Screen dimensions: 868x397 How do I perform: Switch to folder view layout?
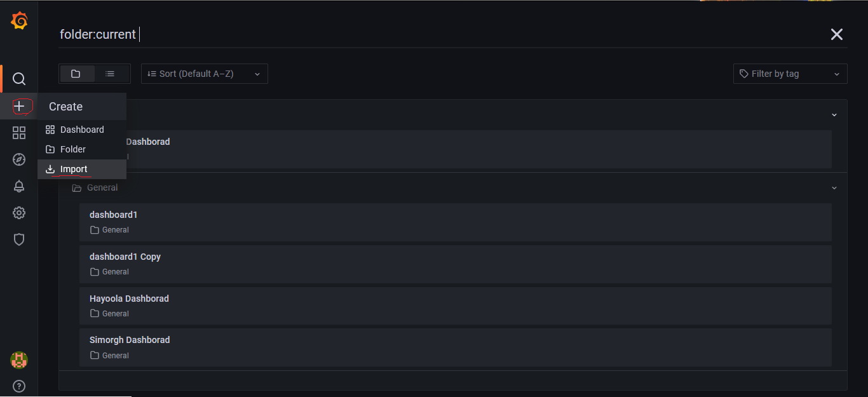tap(76, 74)
